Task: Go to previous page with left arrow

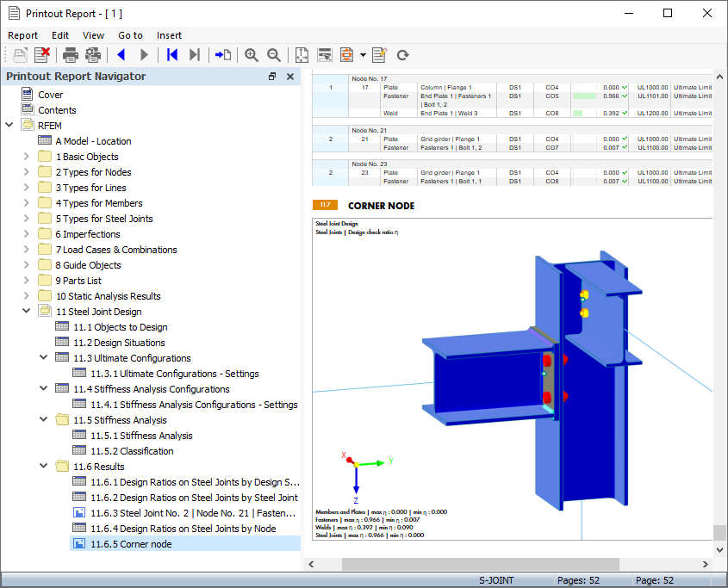Action: click(x=121, y=55)
